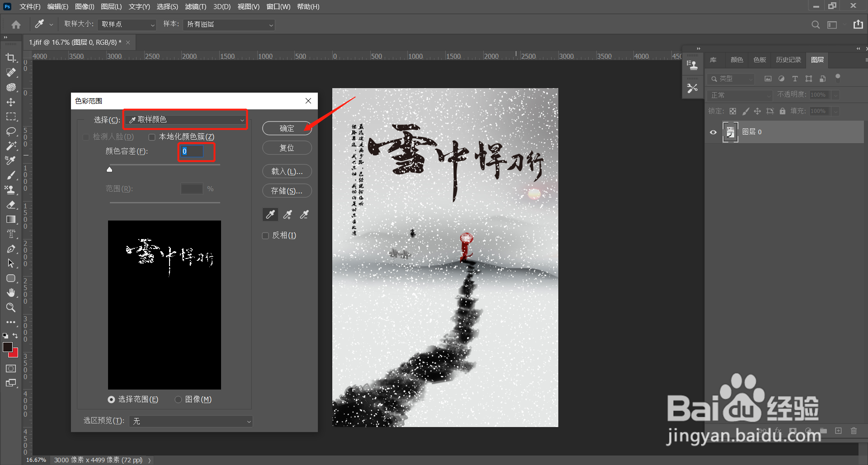The image size is (868, 465).
Task: Toggle the 反相 invert checkbox
Action: pos(265,235)
